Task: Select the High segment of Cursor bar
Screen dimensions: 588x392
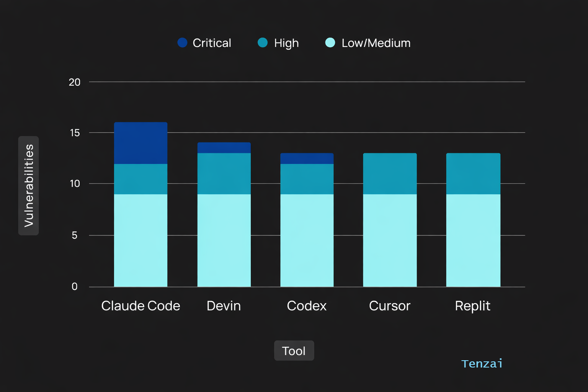Action: (390, 174)
